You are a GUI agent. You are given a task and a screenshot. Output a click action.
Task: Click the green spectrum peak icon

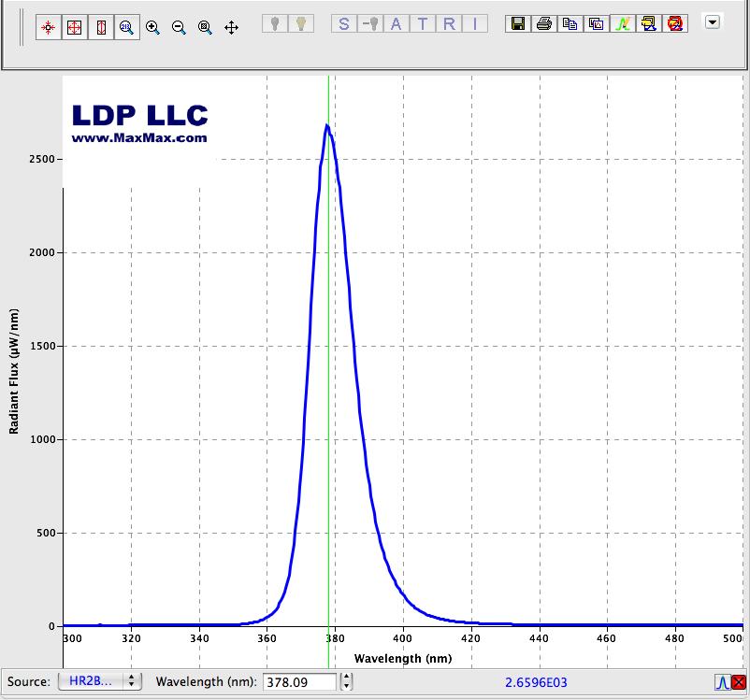(623, 23)
